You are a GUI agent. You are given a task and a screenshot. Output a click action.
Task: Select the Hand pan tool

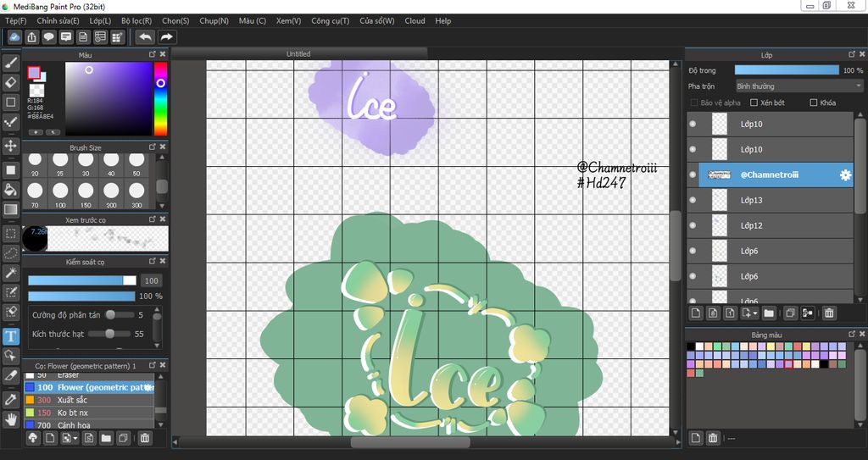pyautogui.click(x=10, y=419)
